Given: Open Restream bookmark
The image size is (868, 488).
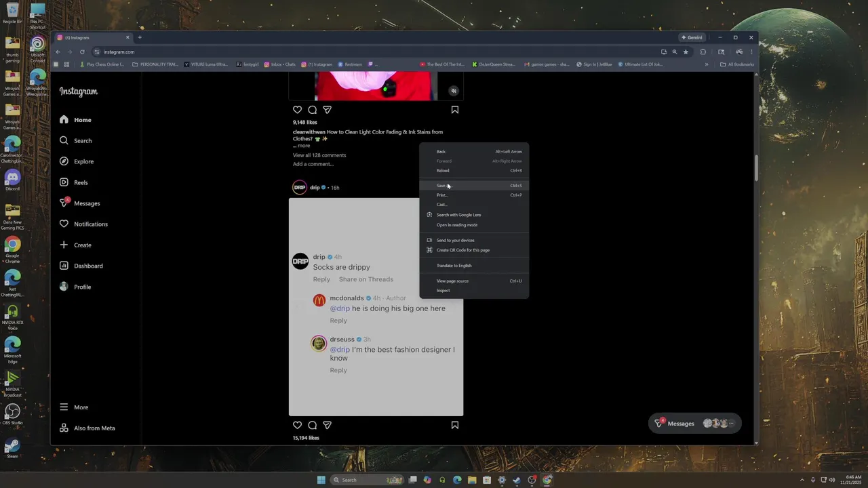Looking at the screenshot, I should [x=350, y=64].
